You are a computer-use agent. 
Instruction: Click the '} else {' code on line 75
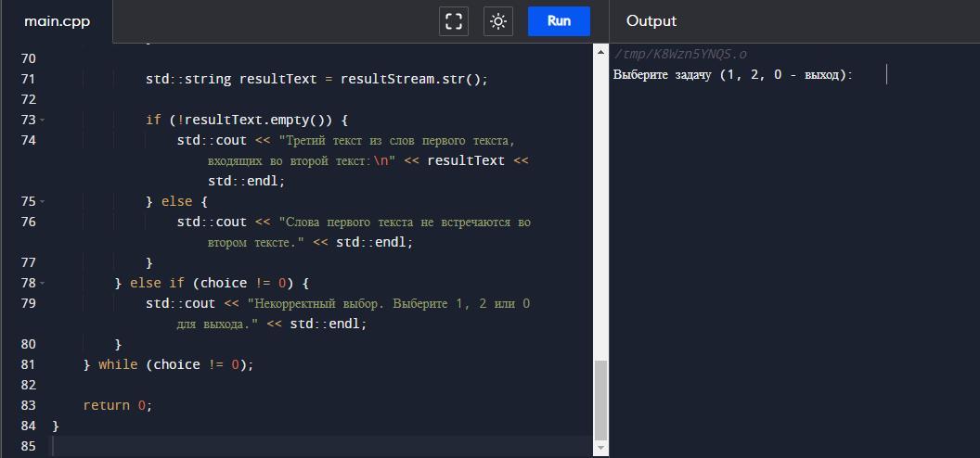pyautogui.click(x=176, y=202)
